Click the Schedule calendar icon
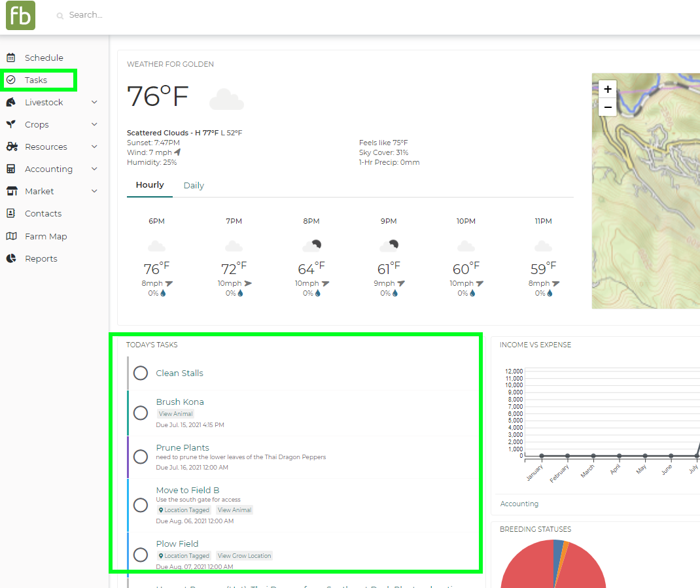Screen dimensions: 700x588 [x=11, y=58]
